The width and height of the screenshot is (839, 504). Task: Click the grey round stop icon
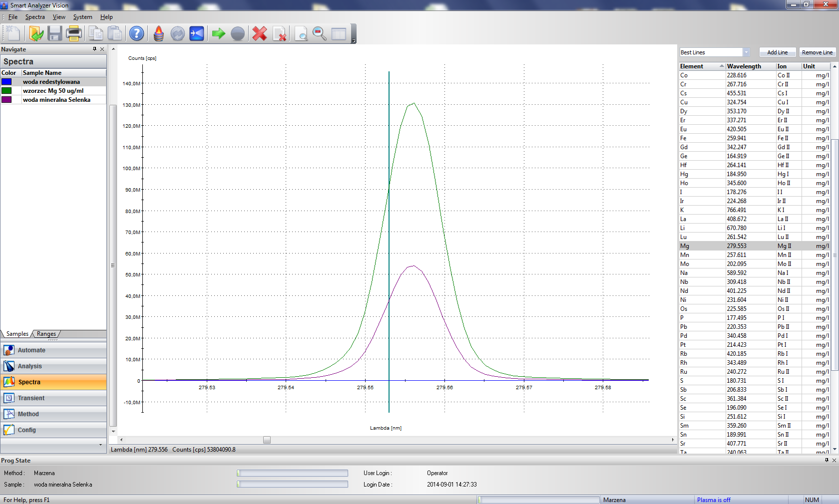(238, 33)
